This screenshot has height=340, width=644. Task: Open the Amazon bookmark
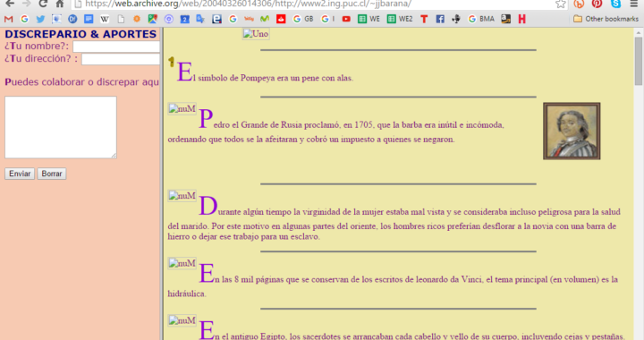coord(505,19)
